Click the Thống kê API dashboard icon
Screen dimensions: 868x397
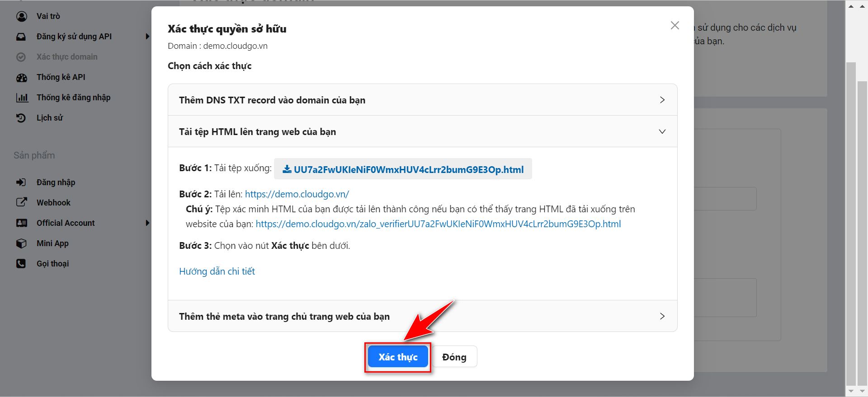coord(21,78)
